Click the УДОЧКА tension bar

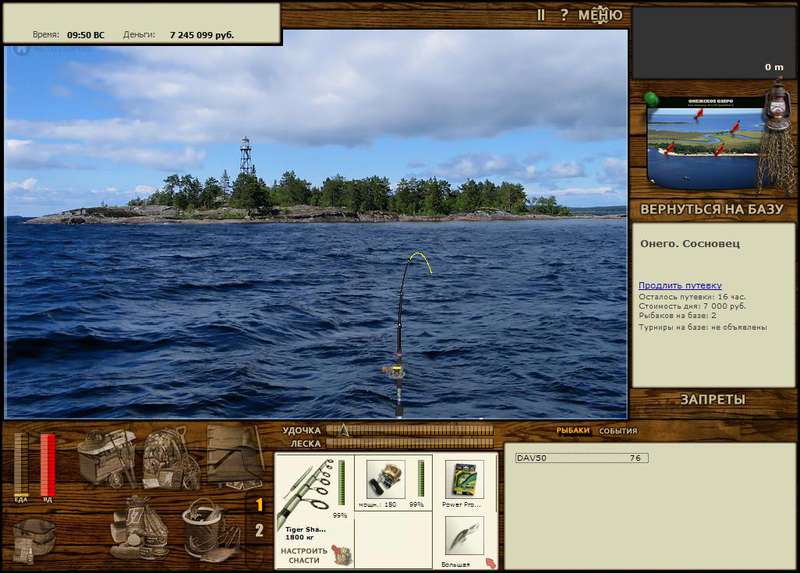click(410, 430)
